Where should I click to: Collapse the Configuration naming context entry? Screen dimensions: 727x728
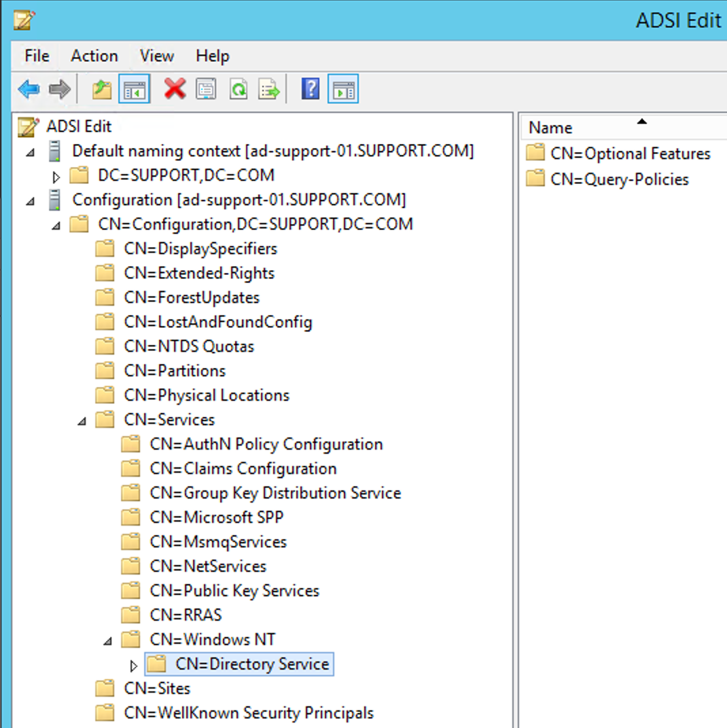[31, 200]
